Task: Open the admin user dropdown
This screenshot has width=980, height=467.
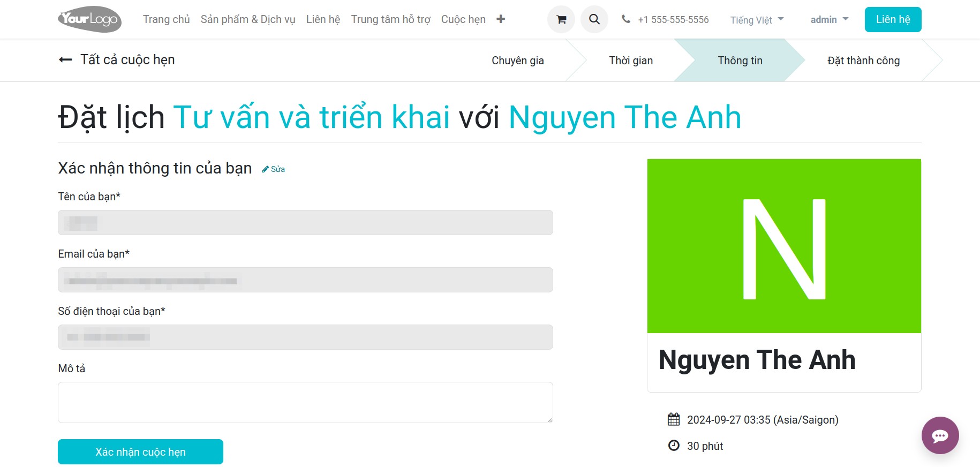Action: click(x=830, y=20)
